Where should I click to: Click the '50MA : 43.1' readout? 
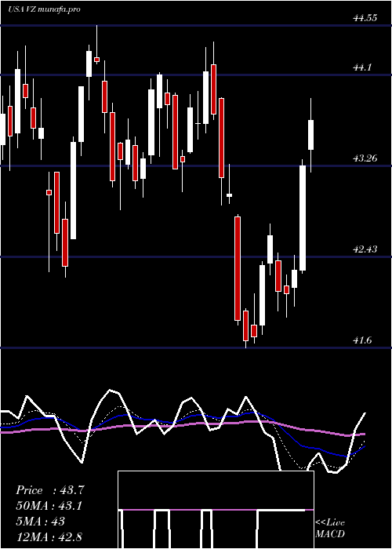click(49, 506)
